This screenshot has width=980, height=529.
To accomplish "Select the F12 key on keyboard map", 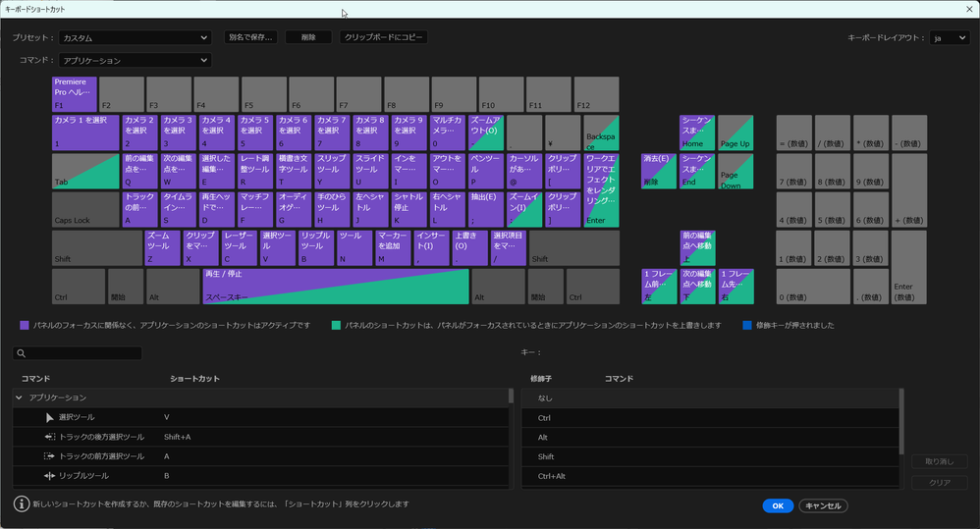I will point(596,94).
